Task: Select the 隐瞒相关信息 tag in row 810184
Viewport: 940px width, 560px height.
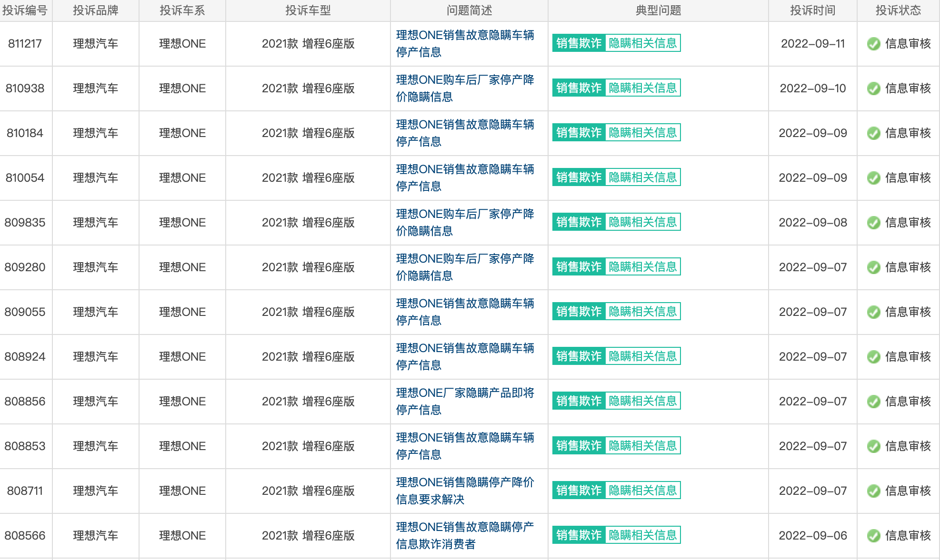Action: click(643, 133)
